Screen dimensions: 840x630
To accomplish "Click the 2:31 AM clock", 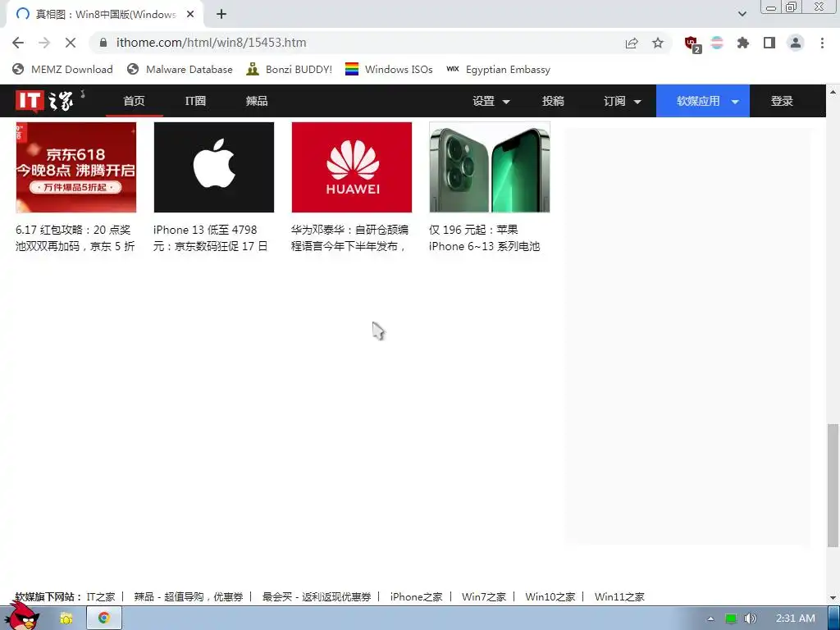I will click(x=796, y=619).
